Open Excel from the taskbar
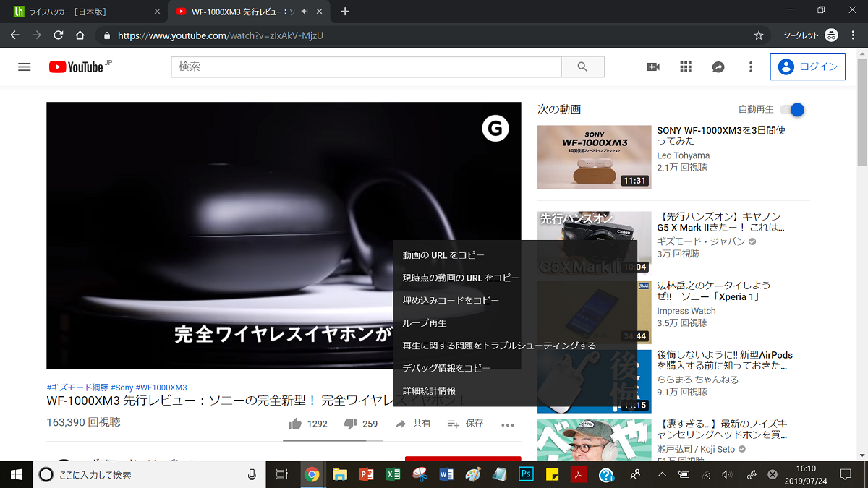The image size is (868, 488). click(393, 475)
